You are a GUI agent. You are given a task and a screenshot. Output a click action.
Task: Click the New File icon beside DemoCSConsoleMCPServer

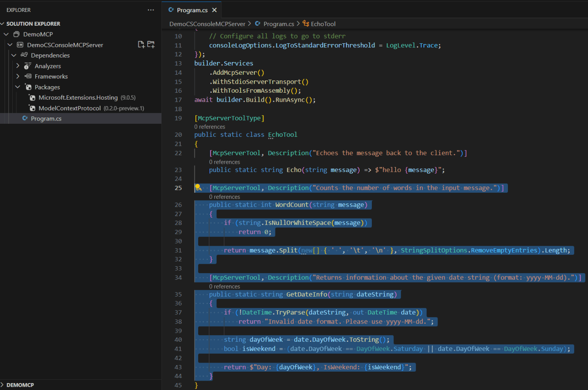pyautogui.click(x=141, y=45)
